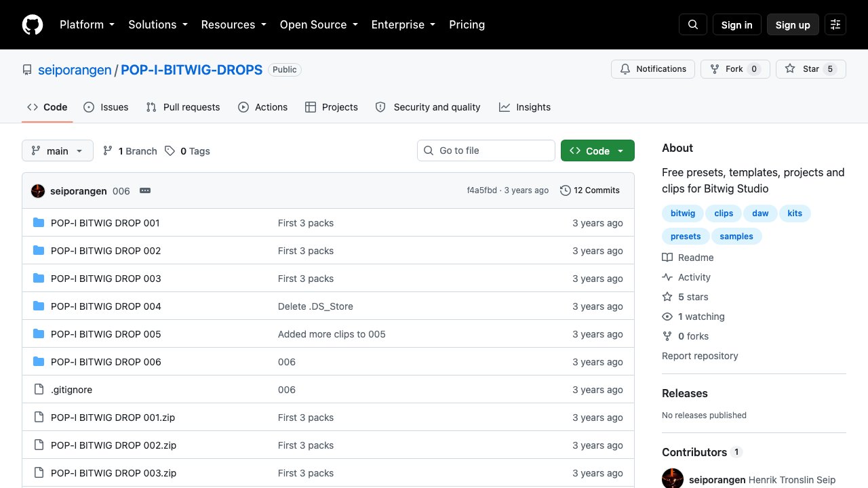Open the Security and quality tab
This screenshot has width=868, height=488.
428,107
